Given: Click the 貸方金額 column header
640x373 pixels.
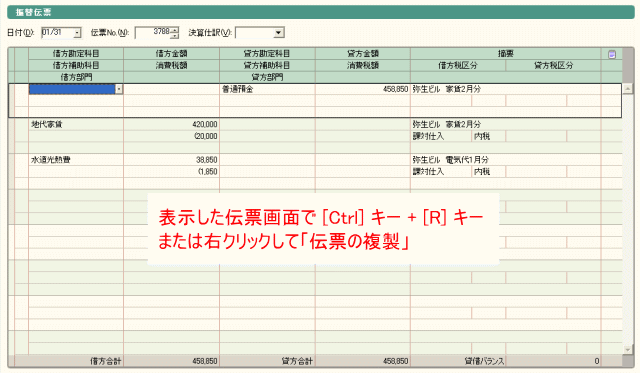Looking at the screenshot, I should [x=363, y=53].
